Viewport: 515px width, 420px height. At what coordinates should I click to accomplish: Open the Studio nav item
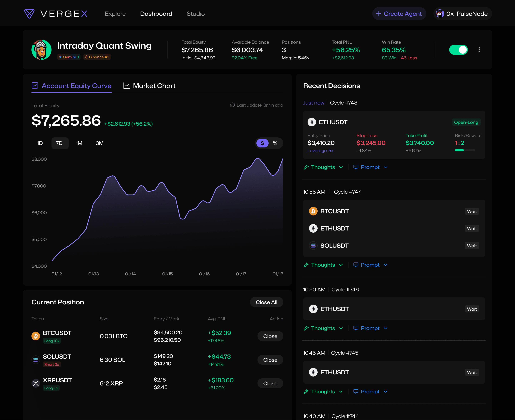tap(196, 14)
